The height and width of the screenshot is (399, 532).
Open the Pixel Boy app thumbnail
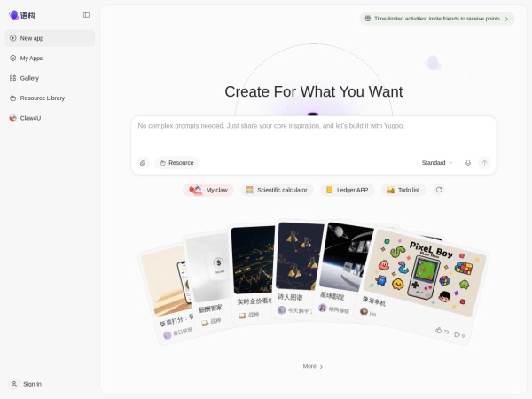(x=424, y=273)
